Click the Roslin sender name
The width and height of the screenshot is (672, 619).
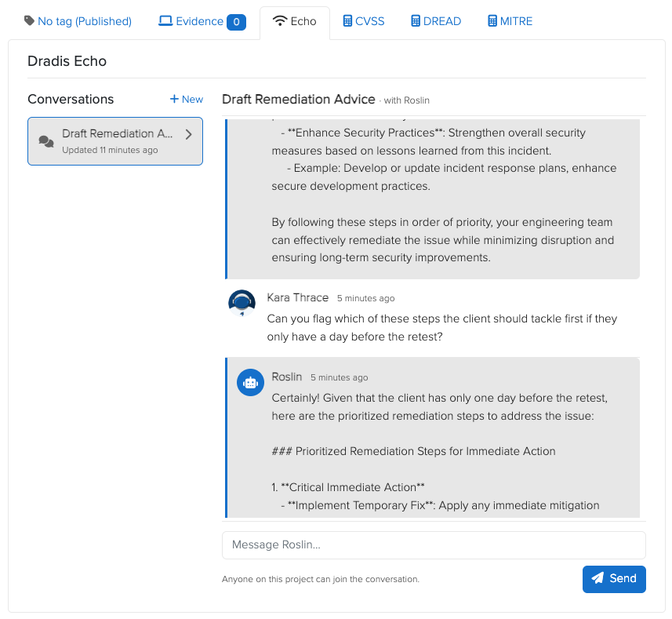coord(287,377)
